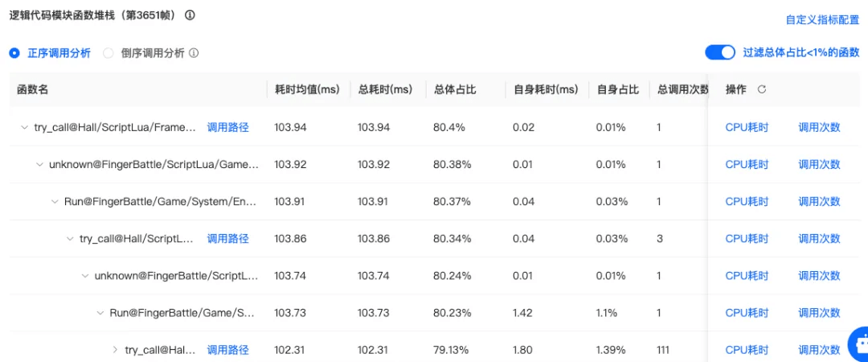Click 调用路径 link in first try_call row
The image size is (868, 362).
point(228,127)
